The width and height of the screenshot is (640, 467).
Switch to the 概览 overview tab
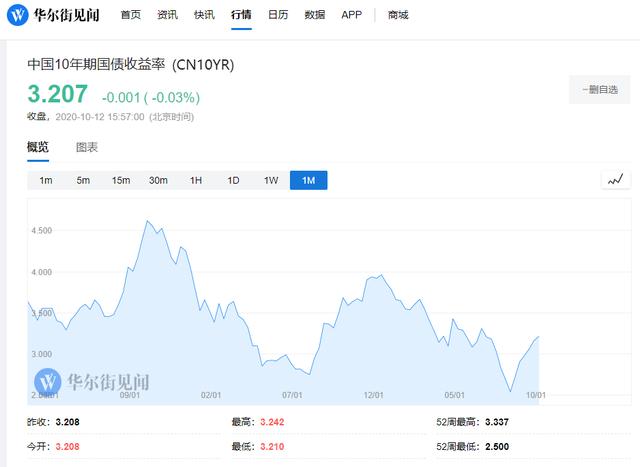[x=38, y=147]
